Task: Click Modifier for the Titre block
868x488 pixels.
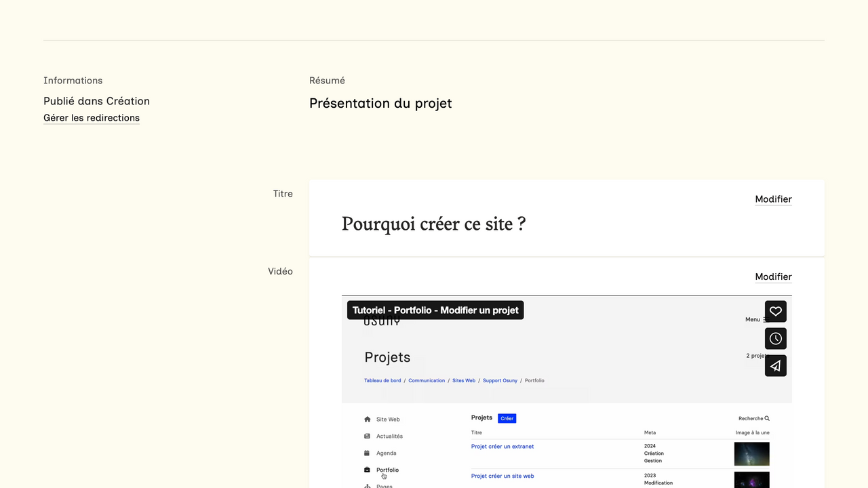Action: click(x=773, y=199)
